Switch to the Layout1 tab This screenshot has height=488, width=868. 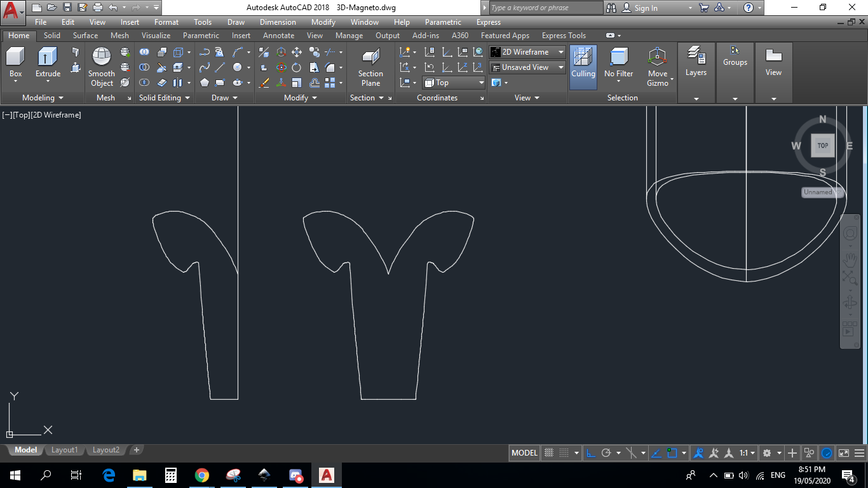[x=64, y=450]
